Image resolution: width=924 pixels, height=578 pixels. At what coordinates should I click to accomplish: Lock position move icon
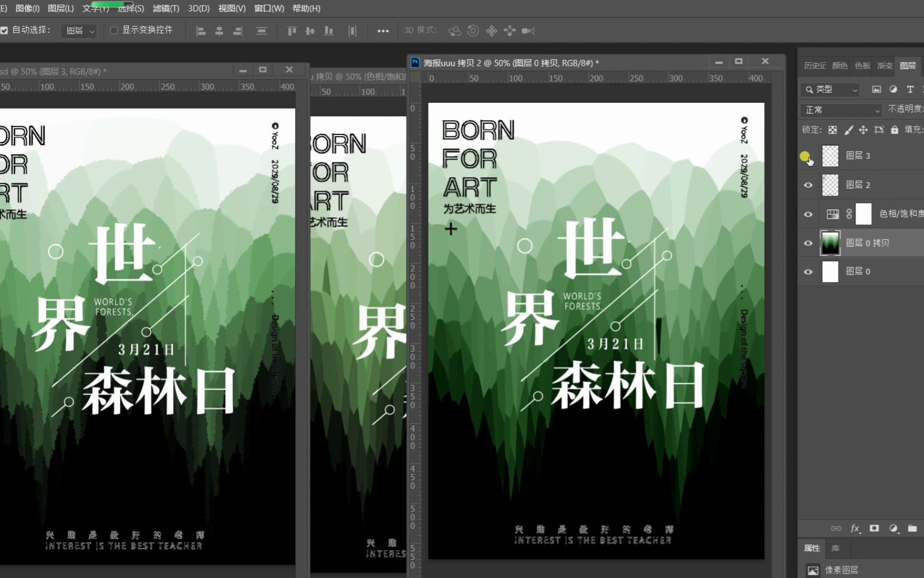tap(863, 130)
